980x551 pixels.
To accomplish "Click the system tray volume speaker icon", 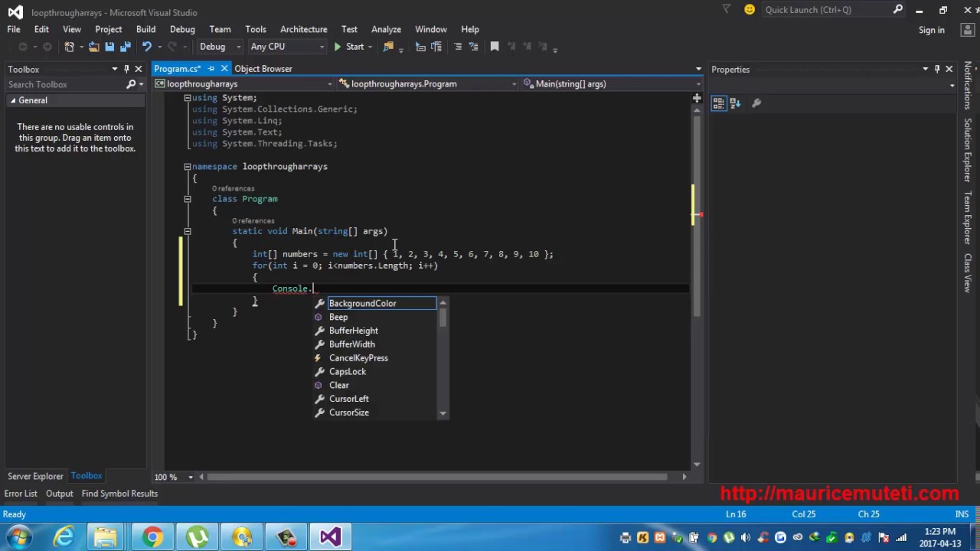I will [746, 537].
